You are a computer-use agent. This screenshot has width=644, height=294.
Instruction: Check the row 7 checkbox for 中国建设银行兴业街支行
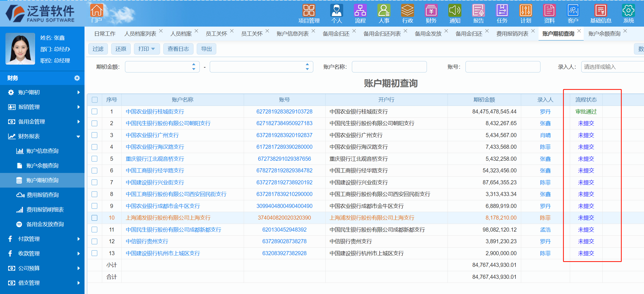[x=95, y=182]
